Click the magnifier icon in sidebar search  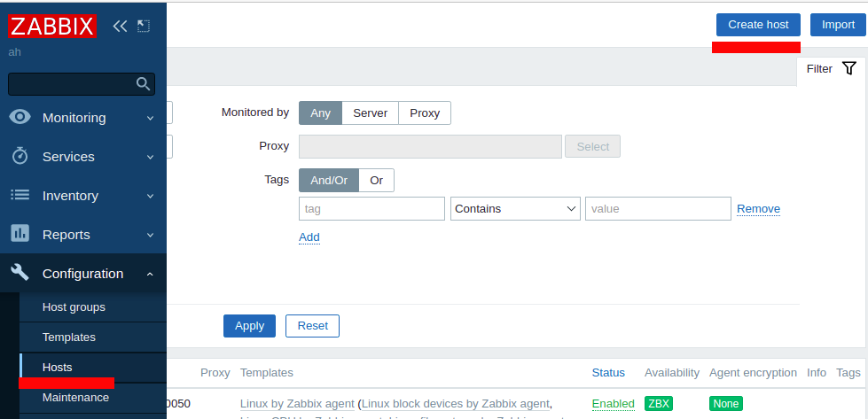[x=143, y=84]
